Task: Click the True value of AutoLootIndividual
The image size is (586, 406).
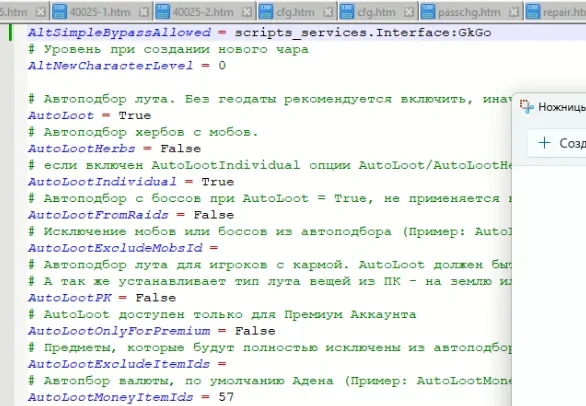Action: tap(218, 182)
